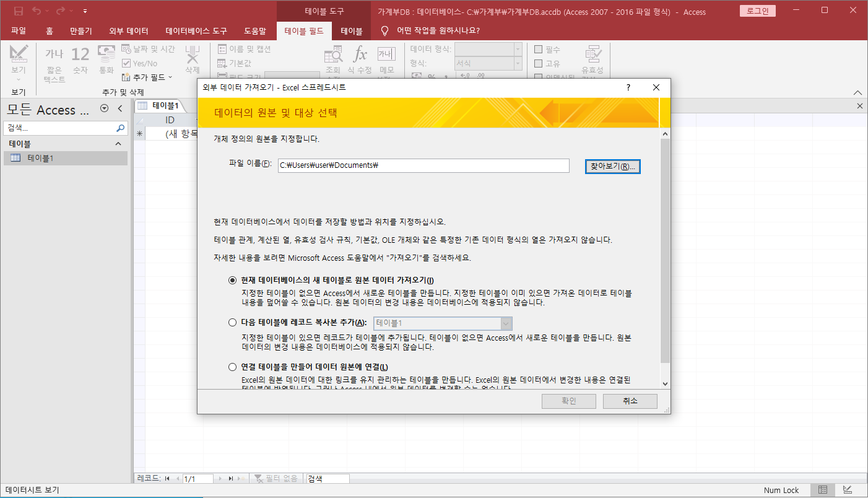The image size is (868, 498).
Task: Click the 테이블1 table icon in navigation pane
Action: point(15,158)
